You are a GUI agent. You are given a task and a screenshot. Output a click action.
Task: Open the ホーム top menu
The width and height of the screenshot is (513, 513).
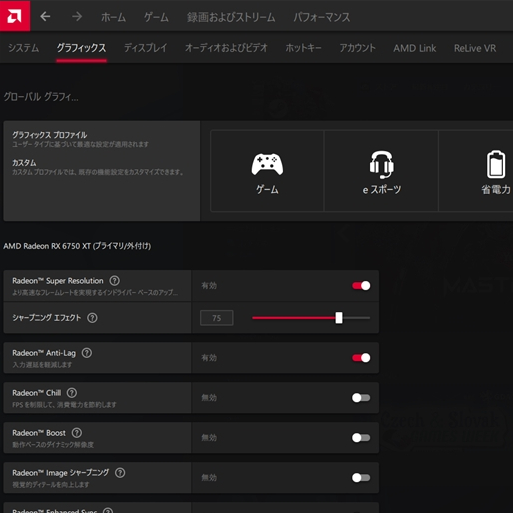tap(113, 17)
